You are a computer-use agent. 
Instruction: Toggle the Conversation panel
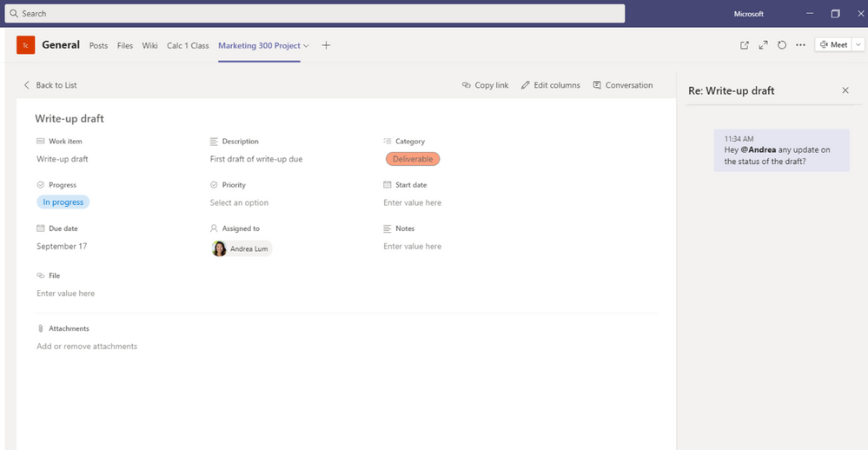[x=622, y=85]
